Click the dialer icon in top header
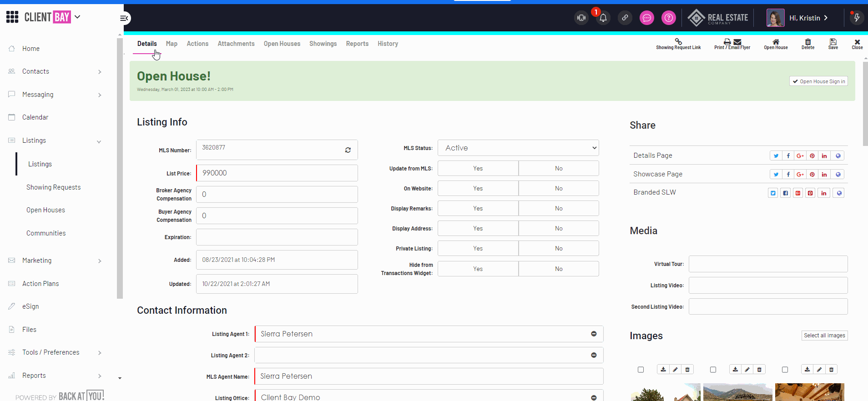 pos(581,18)
